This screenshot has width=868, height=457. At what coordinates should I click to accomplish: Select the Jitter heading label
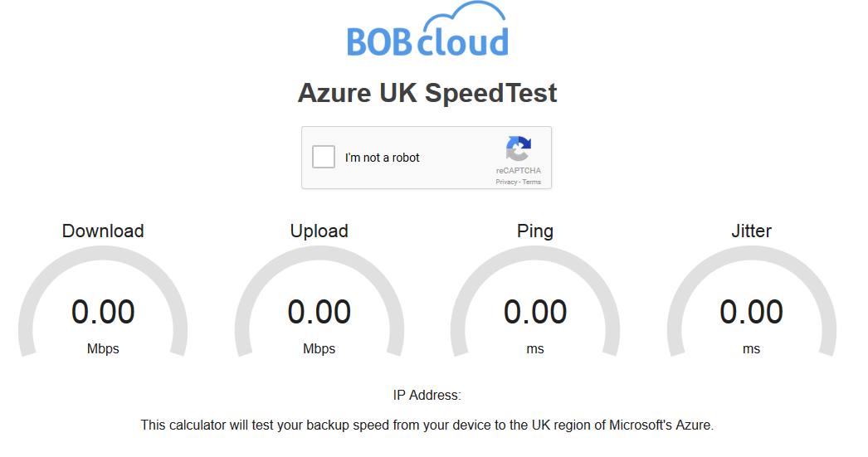click(751, 231)
